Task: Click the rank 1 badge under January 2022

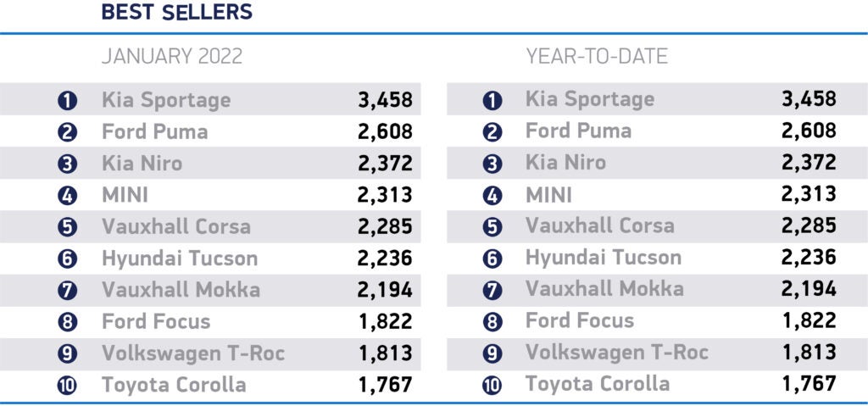Action: tap(69, 101)
